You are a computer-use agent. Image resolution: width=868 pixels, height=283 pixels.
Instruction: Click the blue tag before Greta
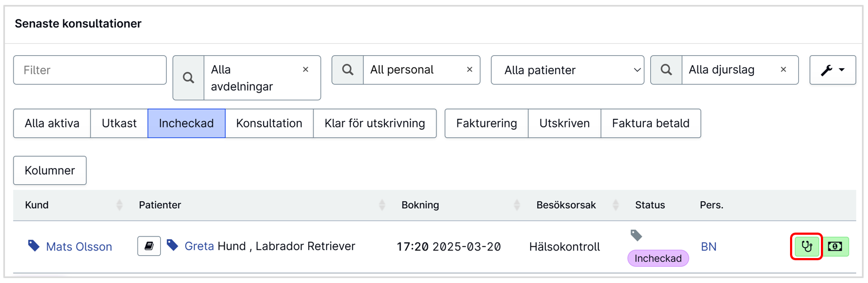tap(172, 246)
